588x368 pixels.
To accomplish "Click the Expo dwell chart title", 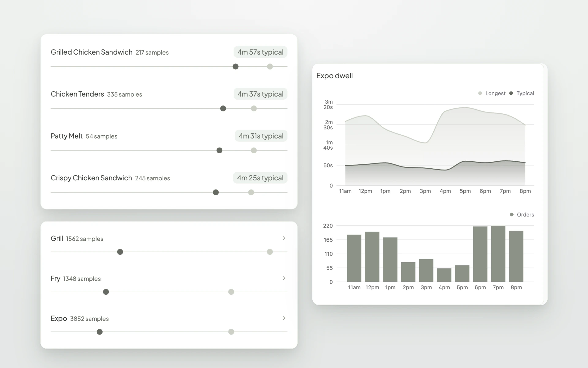I will click(334, 76).
